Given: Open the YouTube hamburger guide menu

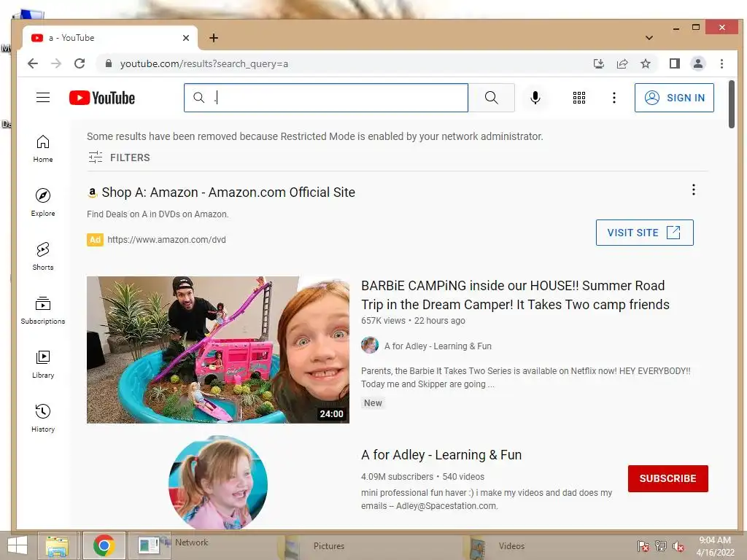Looking at the screenshot, I should 43,98.
